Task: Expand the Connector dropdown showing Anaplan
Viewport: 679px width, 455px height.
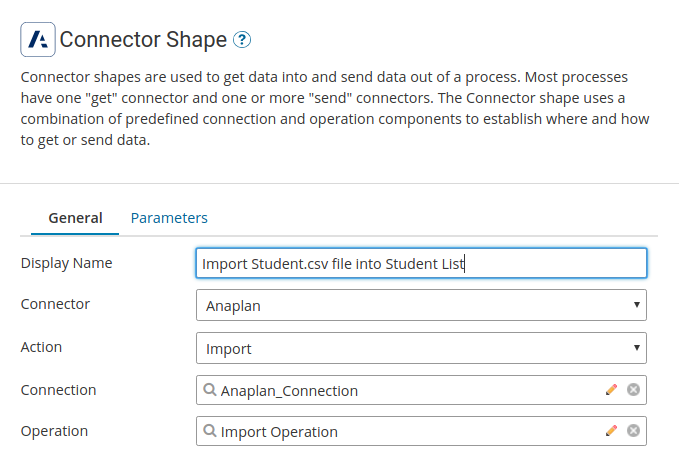Action: [421, 305]
